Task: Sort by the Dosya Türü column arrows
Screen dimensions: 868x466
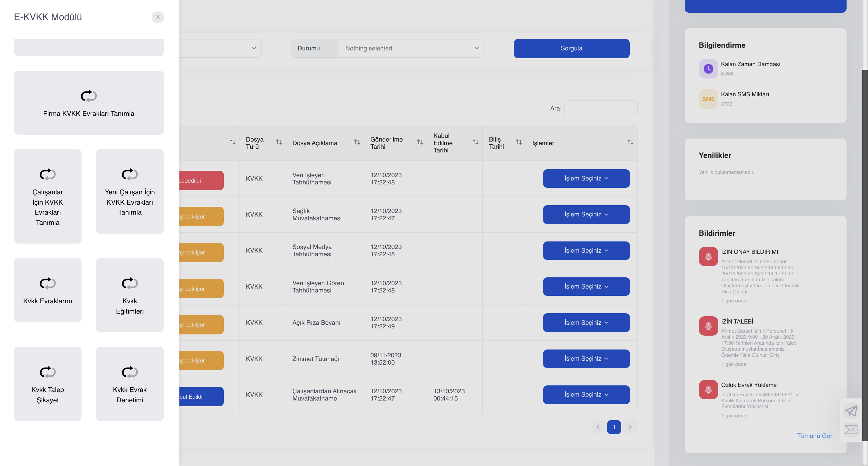Action: pyautogui.click(x=279, y=142)
